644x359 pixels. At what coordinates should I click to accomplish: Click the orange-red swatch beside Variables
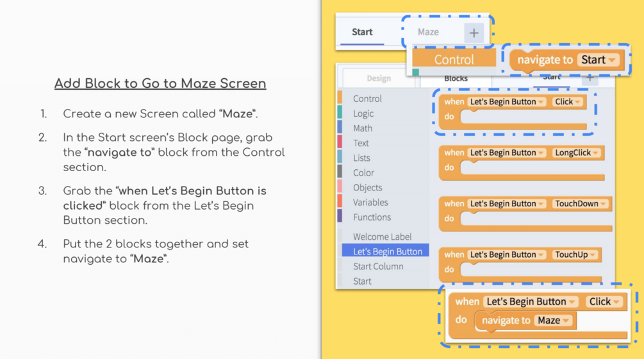(x=340, y=201)
